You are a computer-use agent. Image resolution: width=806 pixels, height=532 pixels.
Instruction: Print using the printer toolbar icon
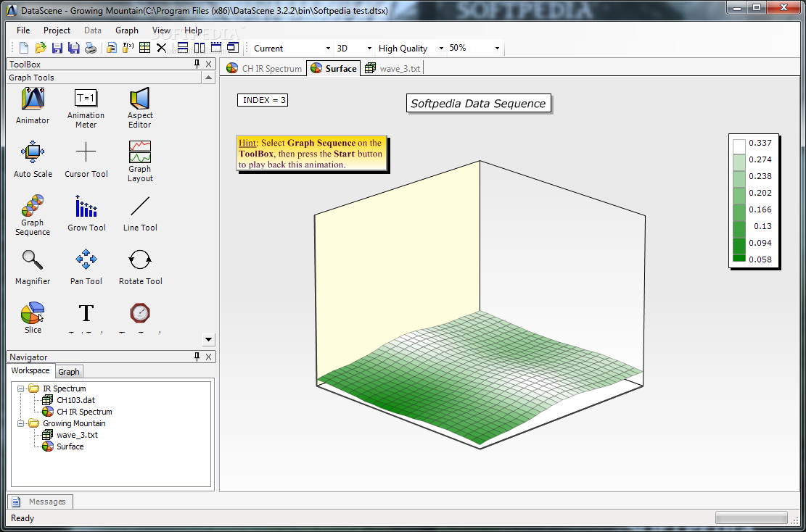point(91,49)
